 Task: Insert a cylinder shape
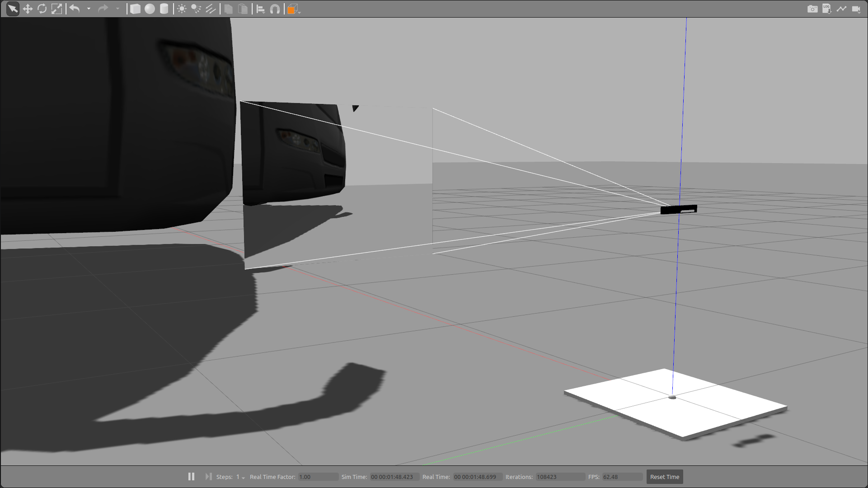point(164,9)
